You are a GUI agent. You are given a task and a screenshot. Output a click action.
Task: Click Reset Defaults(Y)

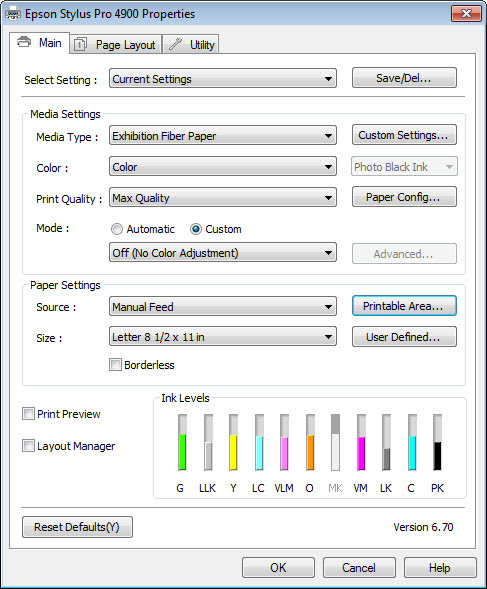77,527
